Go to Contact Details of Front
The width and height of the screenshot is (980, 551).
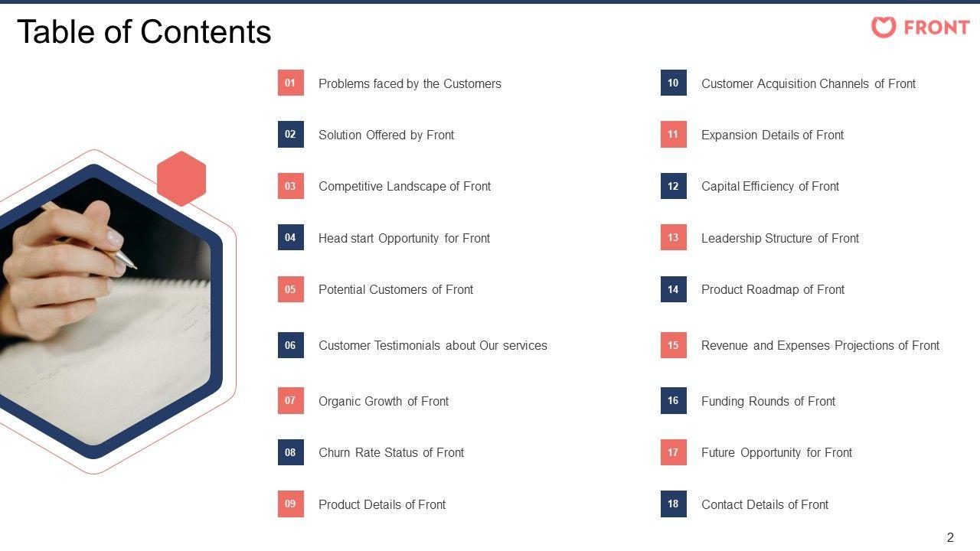click(x=764, y=504)
